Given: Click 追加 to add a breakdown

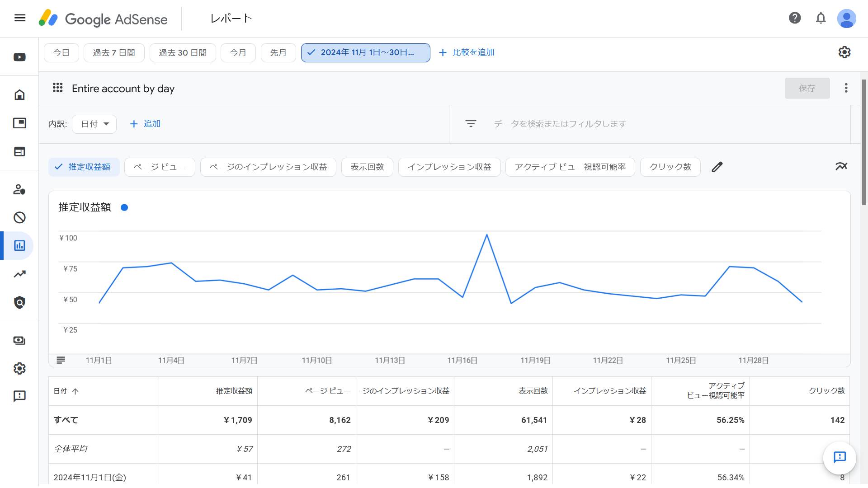Looking at the screenshot, I should (145, 124).
